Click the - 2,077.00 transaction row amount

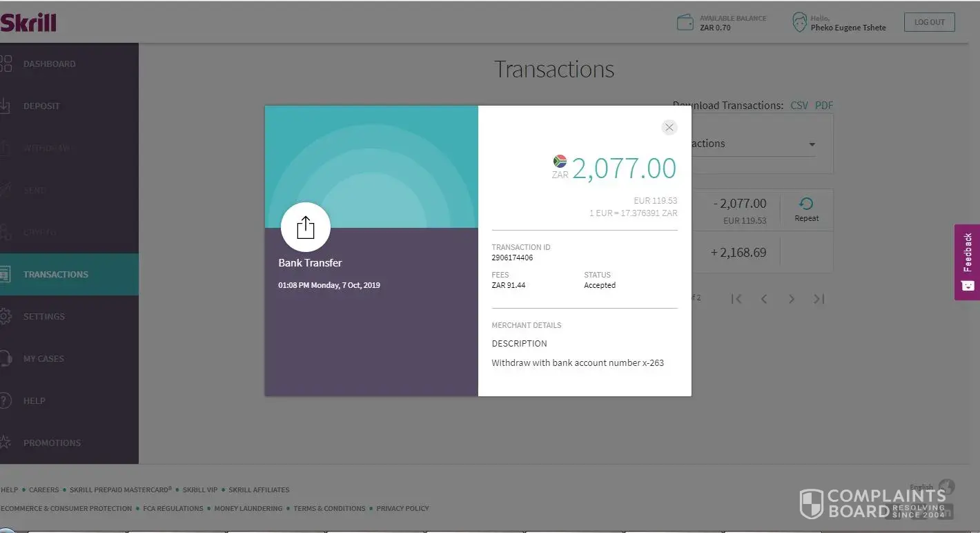(740, 204)
